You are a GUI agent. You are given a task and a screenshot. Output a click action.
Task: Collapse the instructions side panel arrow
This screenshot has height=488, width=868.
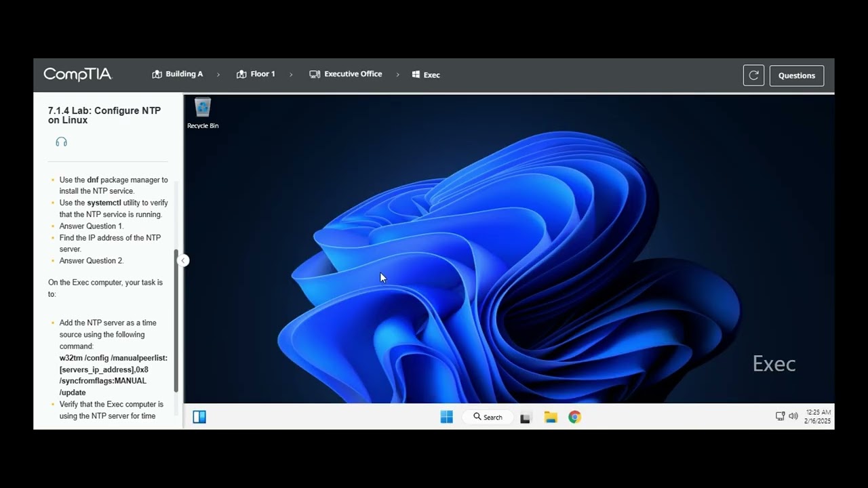[x=182, y=260]
